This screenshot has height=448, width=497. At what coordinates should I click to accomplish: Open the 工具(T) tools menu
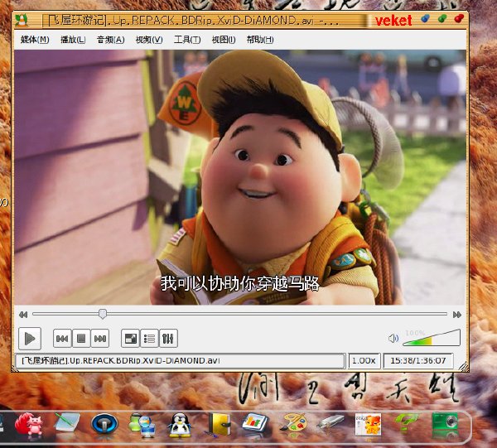187,40
